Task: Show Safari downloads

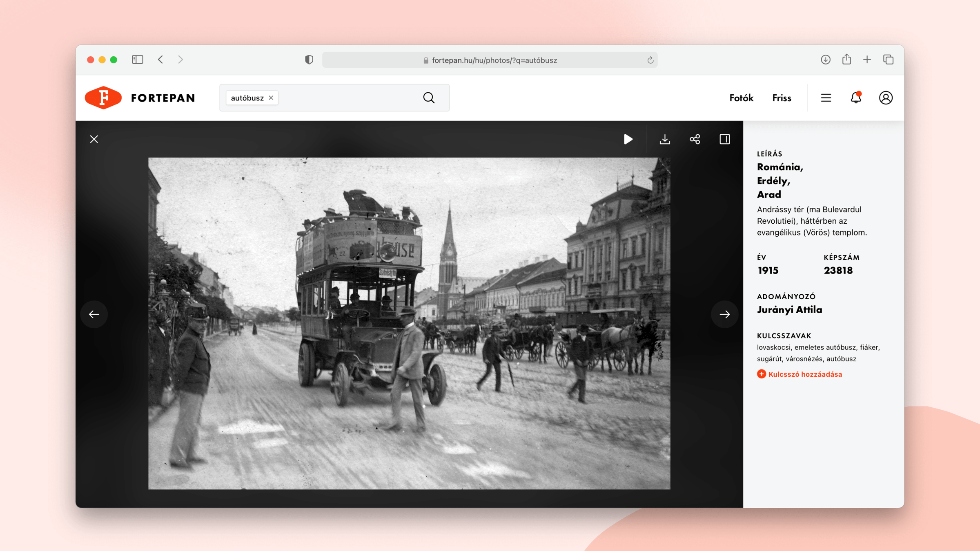Action: (x=825, y=60)
